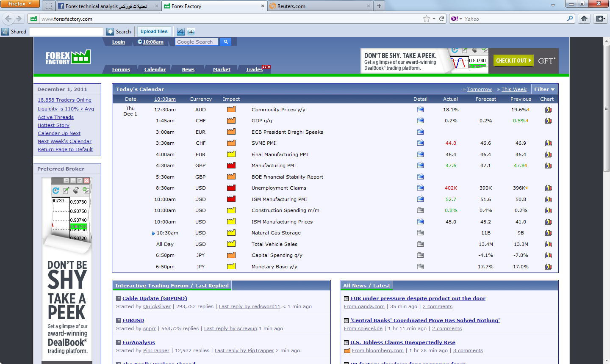This screenshot has width=610, height=364.
Task: Open detail folder for Natural Gas Storage
Action: pyautogui.click(x=420, y=233)
